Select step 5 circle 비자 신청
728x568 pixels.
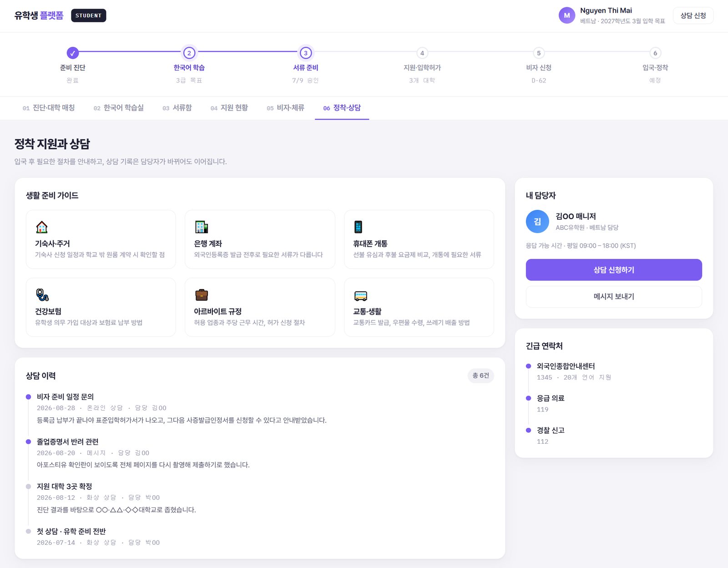pyautogui.click(x=539, y=53)
